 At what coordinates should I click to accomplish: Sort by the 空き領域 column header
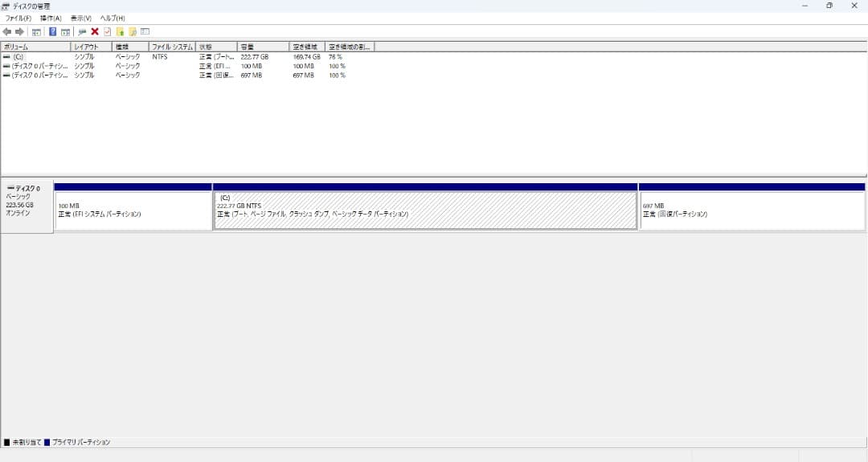coord(307,47)
